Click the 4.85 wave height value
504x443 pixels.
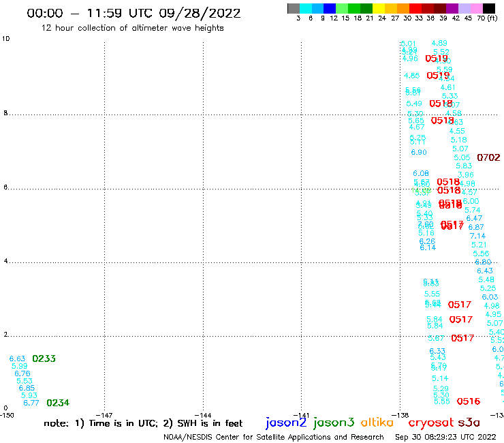click(x=412, y=76)
